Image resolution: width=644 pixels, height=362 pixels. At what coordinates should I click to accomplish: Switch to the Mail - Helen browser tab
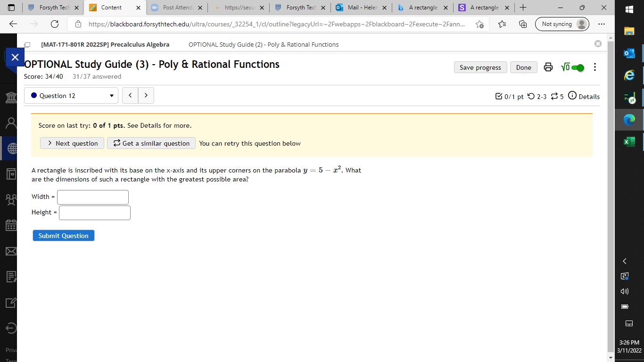coord(361,8)
